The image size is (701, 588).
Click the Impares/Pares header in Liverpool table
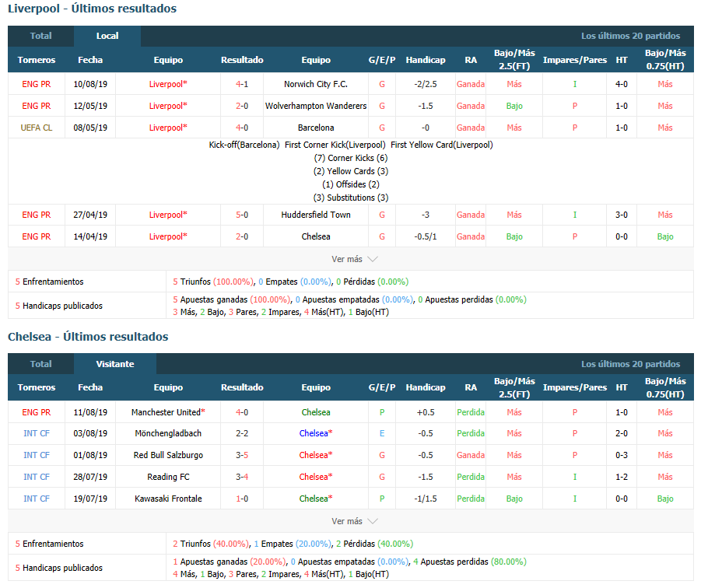tap(574, 60)
